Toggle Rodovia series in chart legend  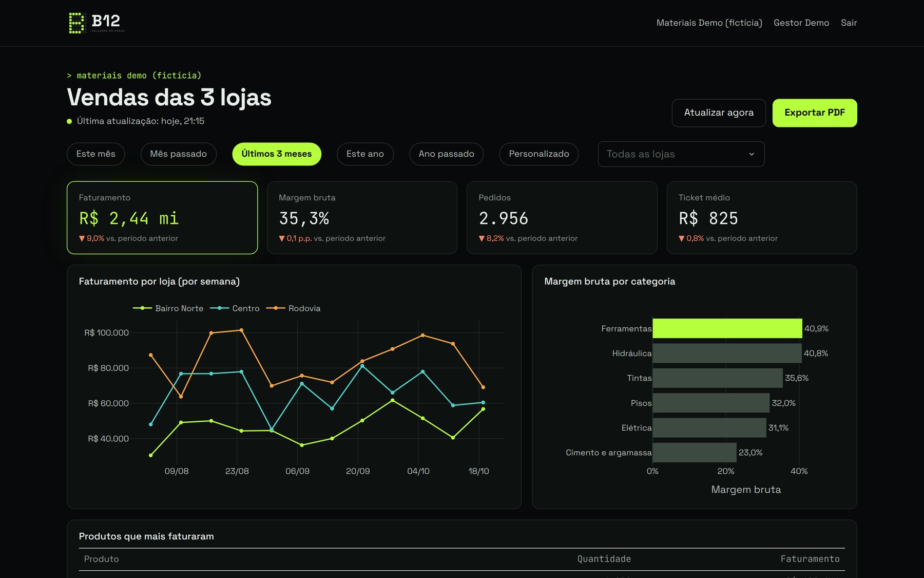click(x=294, y=308)
